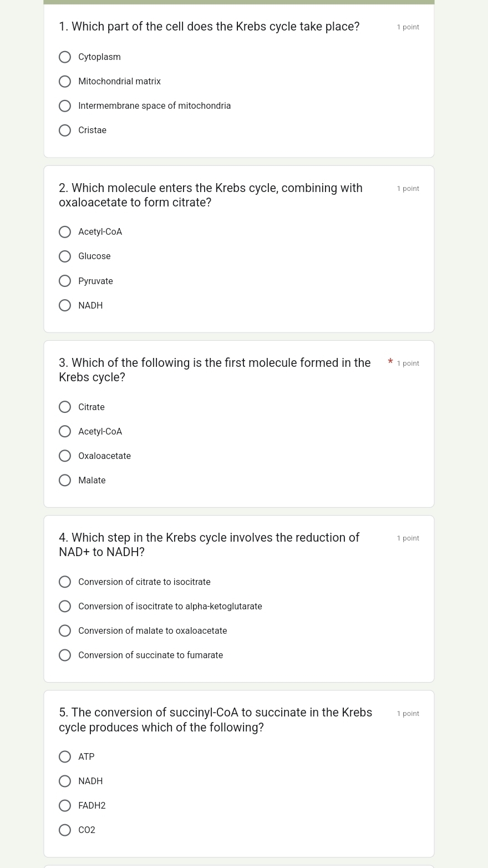Select isocitrate to alpha-ketoglutarate option
This screenshot has width=488, height=868.
click(x=65, y=607)
